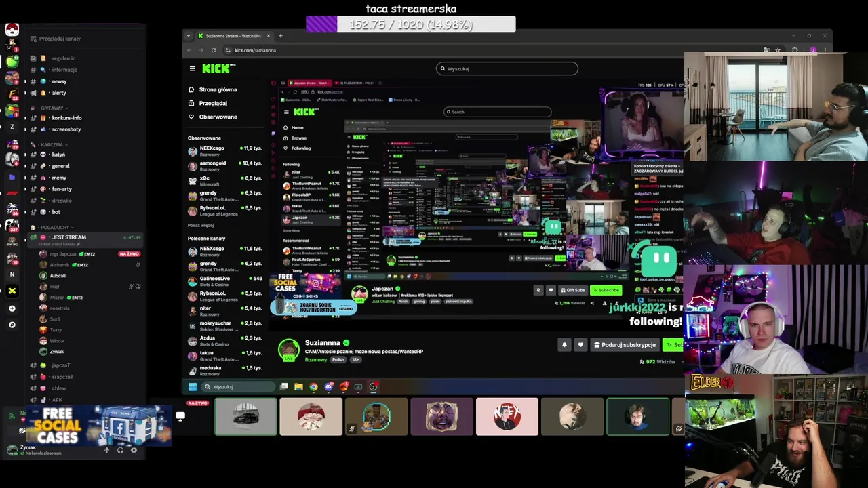The image size is (868, 488).
Task: Click Podaruj subskrypcje button
Action: [625, 345]
